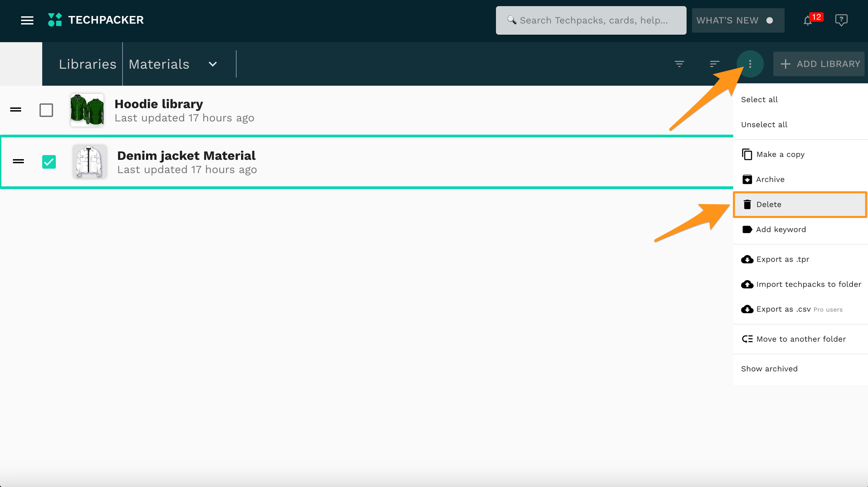Image resolution: width=868 pixels, height=487 pixels.
Task: Expand the Materials dropdown chevron
Action: point(213,64)
